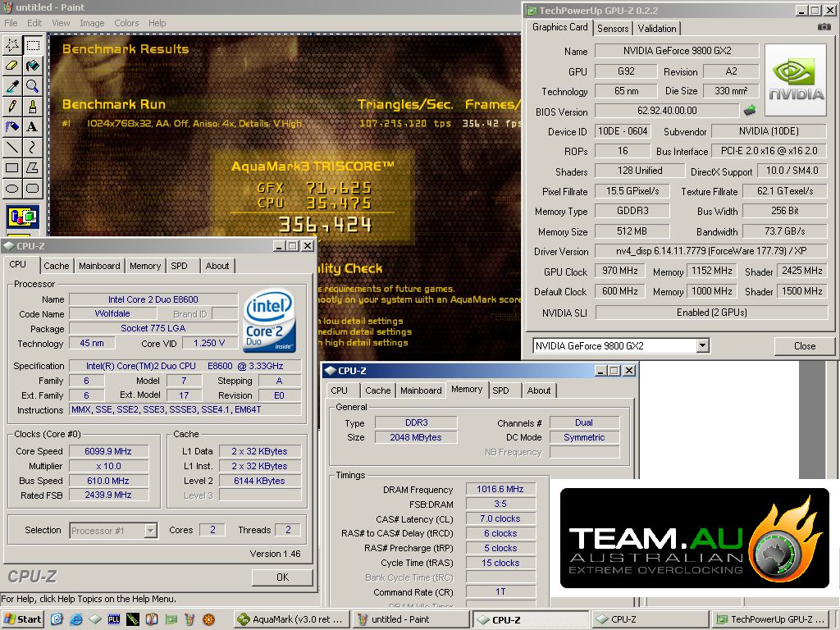Select the Graphics Card tab in GPU-Z
Viewport: 840px width, 630px height.
pos(559,27)
